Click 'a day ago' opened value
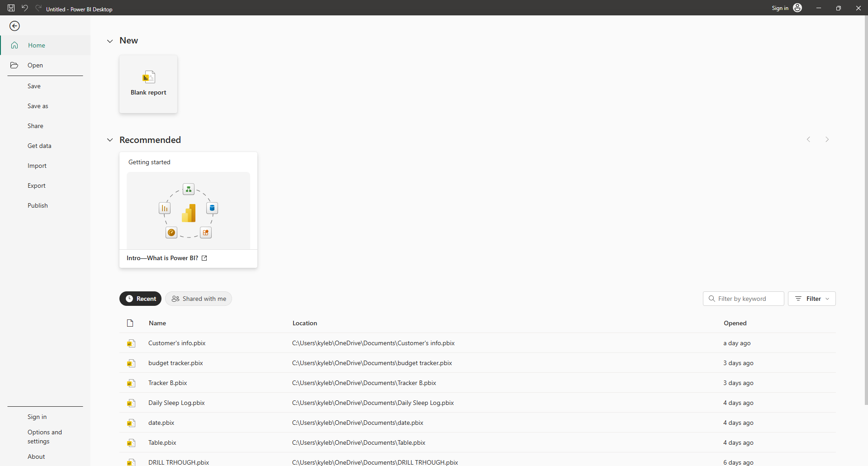 (737, 343)
